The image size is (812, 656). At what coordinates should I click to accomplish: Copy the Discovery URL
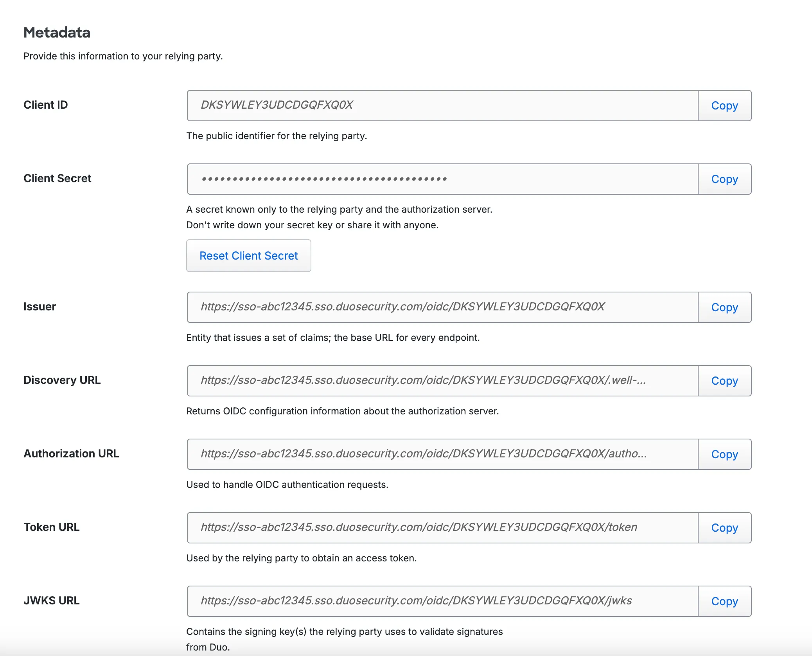coord(724,381)
